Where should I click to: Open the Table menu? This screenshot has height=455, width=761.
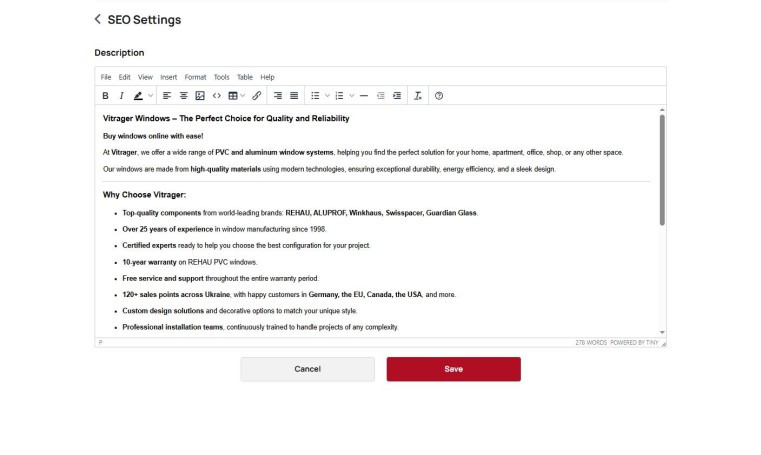[245, 77]
